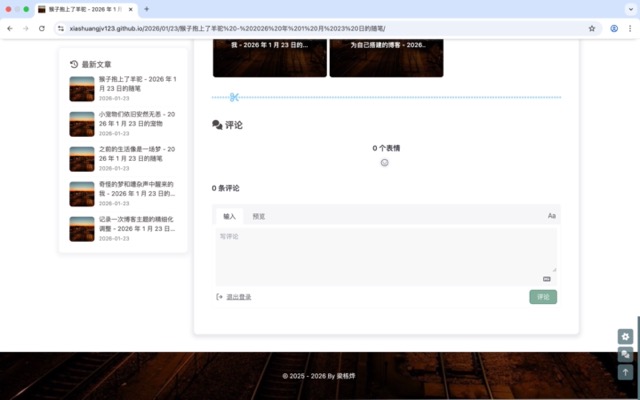Click the smiley emoji reaction icon
The height and width of the screenshot is (400, 640).
point(385,162)
